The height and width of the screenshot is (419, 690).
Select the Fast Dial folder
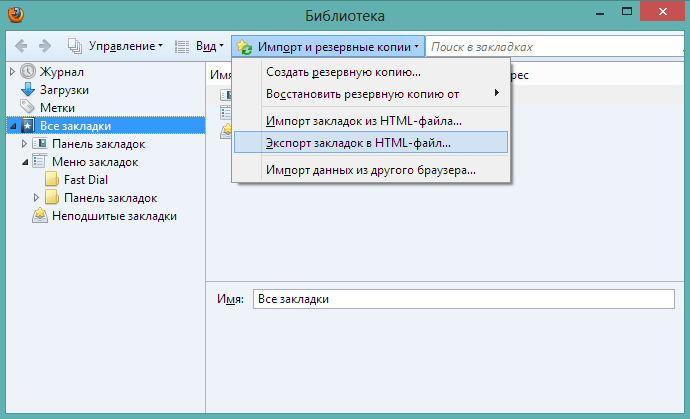tap(86, 180)
